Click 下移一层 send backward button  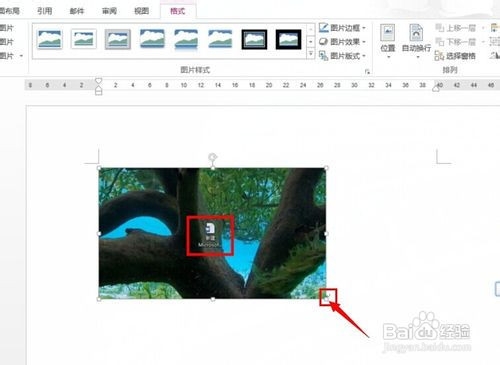(x=456, y=42)
